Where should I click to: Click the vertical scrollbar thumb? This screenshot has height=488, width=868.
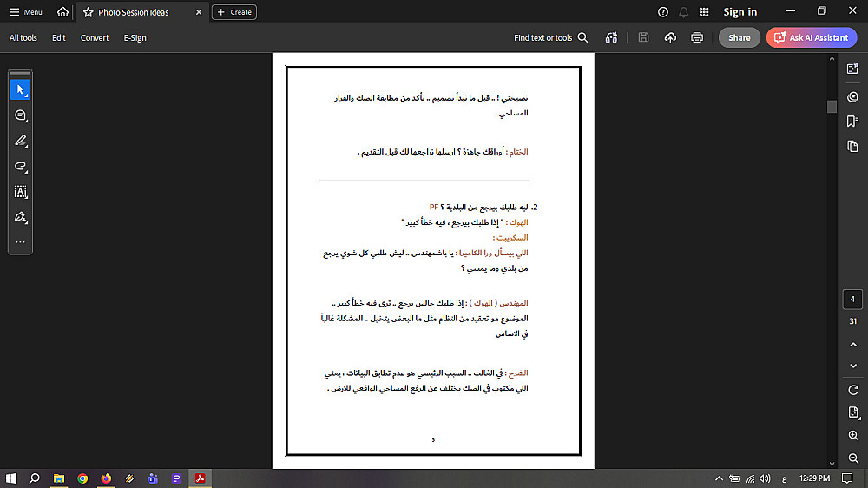[x=832, y=107]
